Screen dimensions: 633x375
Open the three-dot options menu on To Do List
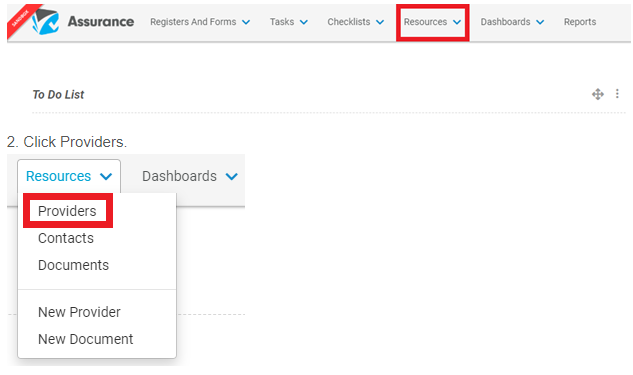pyautogui.click(x=617, y=94)
